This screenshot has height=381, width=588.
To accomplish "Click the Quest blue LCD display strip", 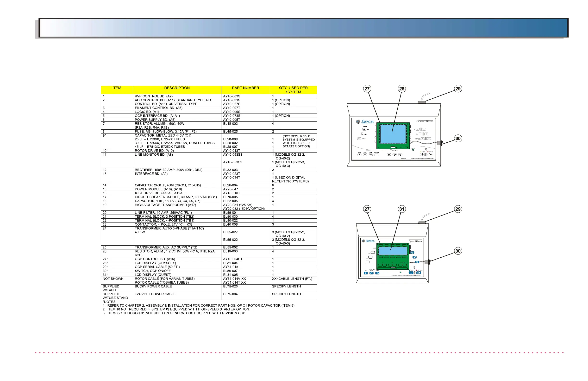I will pos(392,251).
